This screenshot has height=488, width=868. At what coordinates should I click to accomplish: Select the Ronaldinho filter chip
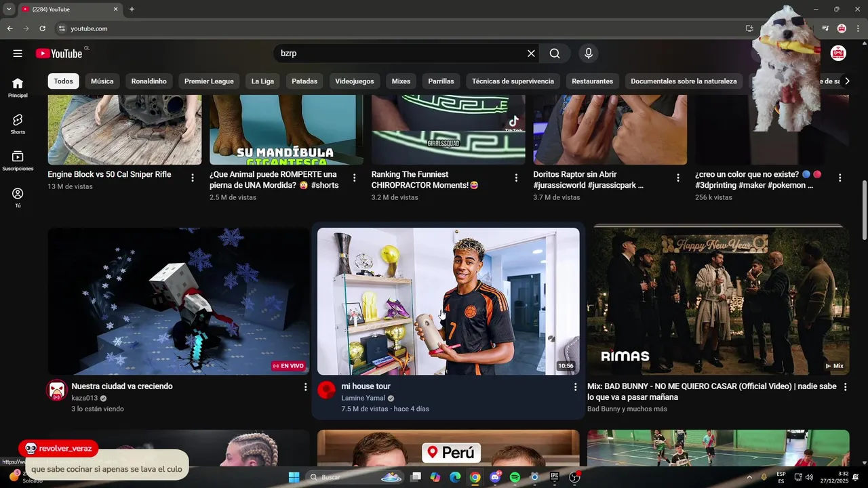[149, 81]
